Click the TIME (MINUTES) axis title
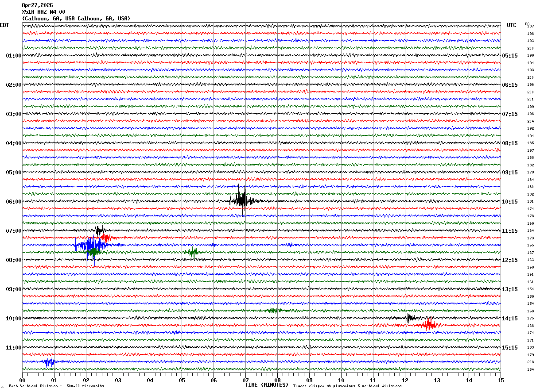This screenshot has width=536, height=392. click(267, 385)
